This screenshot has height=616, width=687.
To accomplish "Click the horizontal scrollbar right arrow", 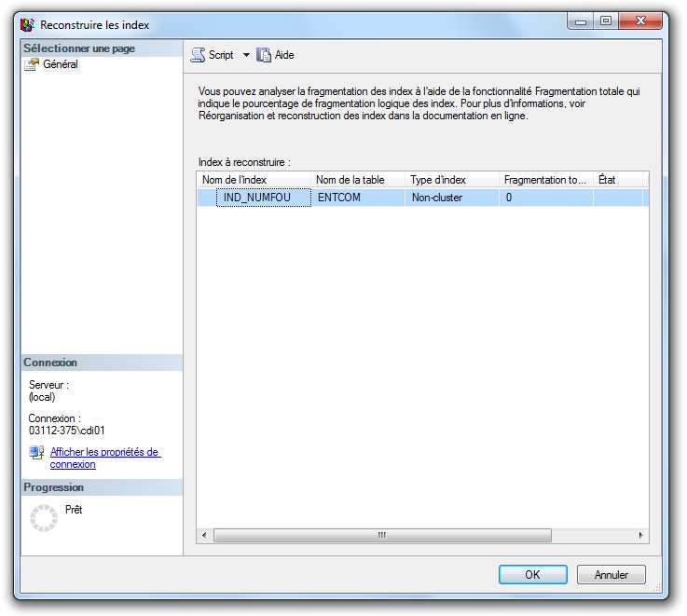I will [x=640, y=536].
